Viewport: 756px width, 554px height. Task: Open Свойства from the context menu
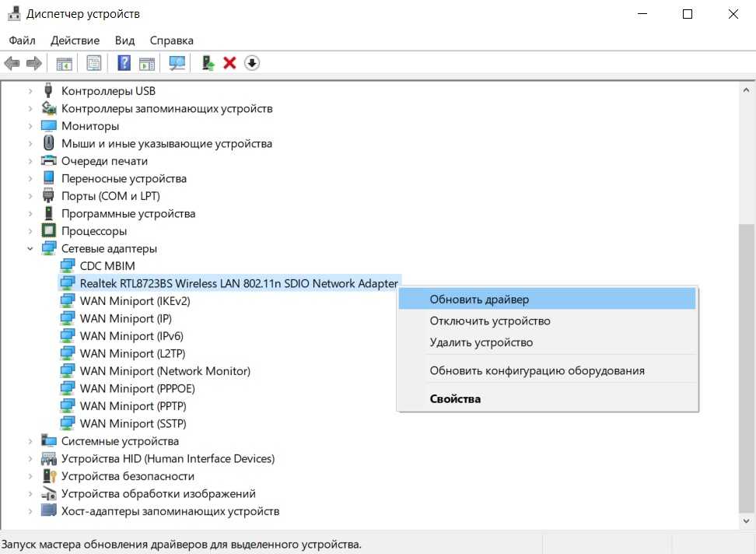pyautogui.click(x=455, y=399)
